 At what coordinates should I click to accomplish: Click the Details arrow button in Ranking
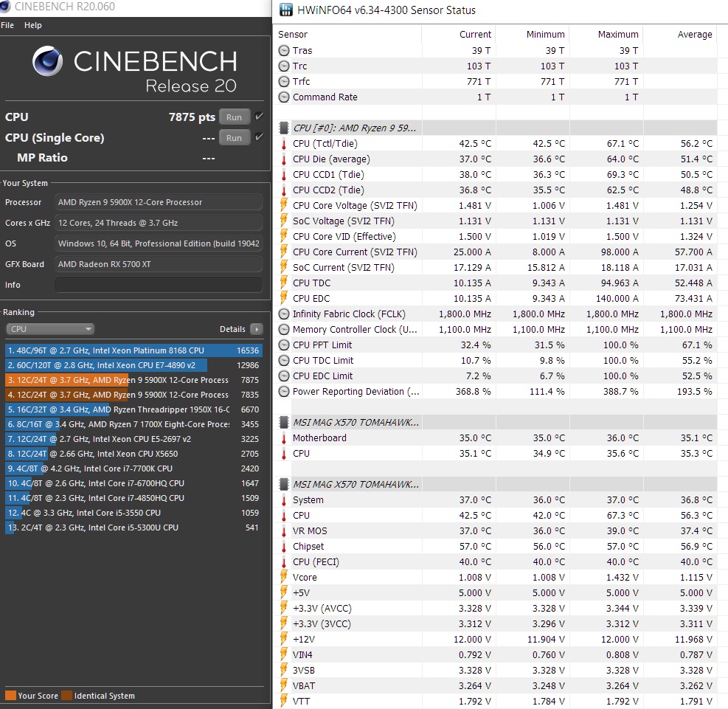[256, 329]
